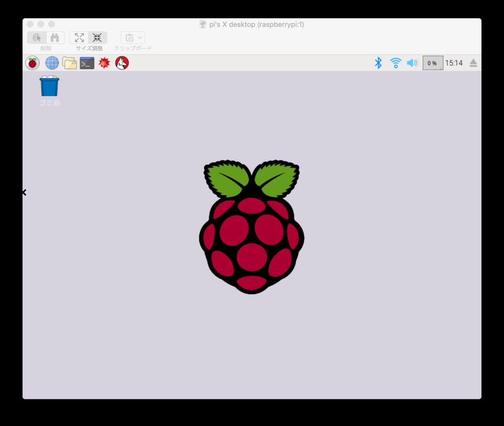Click the eject media tray icon
The image size is (504, 426).
473,63
